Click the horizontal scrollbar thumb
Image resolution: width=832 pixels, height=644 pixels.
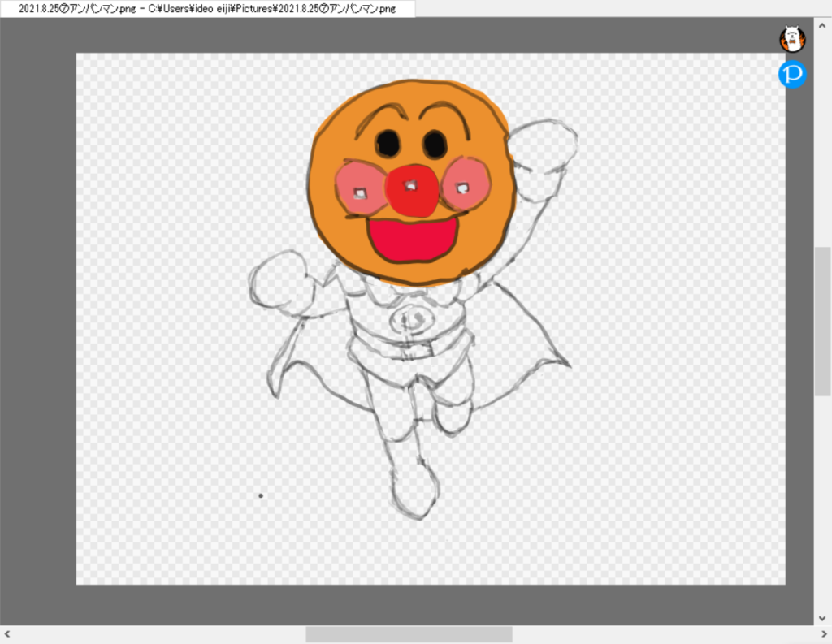coord(409,634)
